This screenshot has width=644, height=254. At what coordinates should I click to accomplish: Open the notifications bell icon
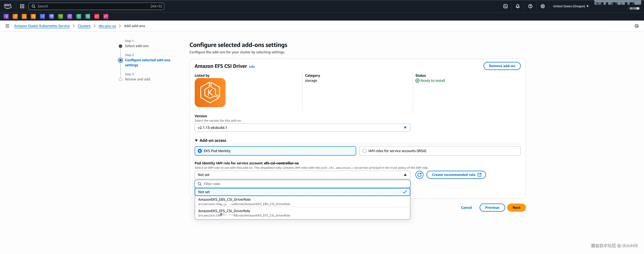518,6
